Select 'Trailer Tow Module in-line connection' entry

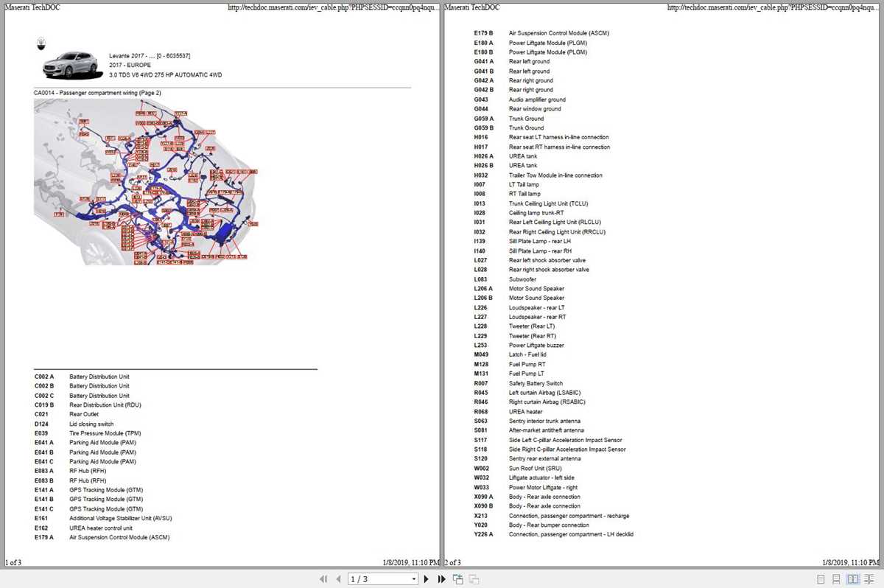point(555,175)
